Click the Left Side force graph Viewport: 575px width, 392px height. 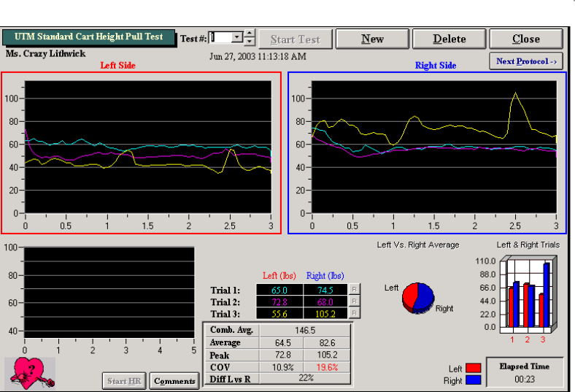coord(148,147)
